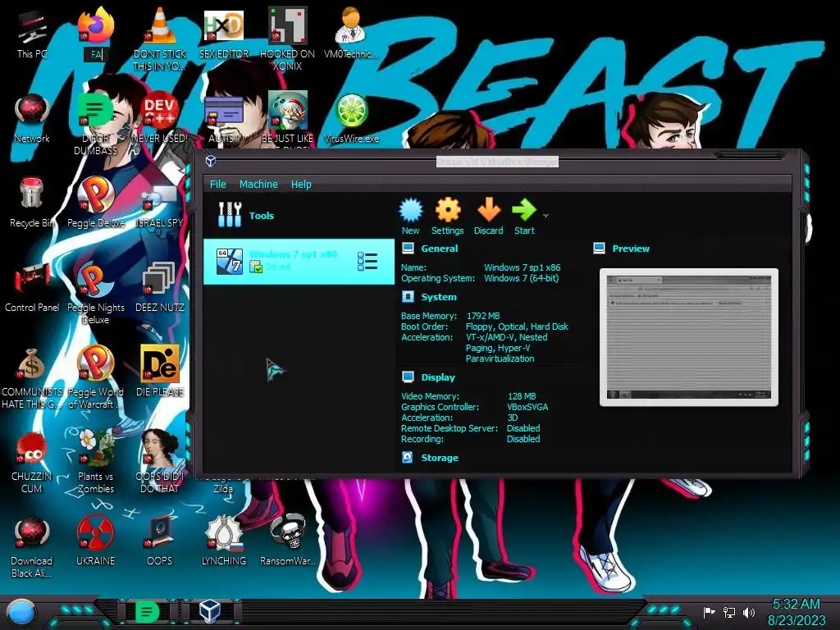Open the Action Center flag tray icon

[x=709, y=612]
